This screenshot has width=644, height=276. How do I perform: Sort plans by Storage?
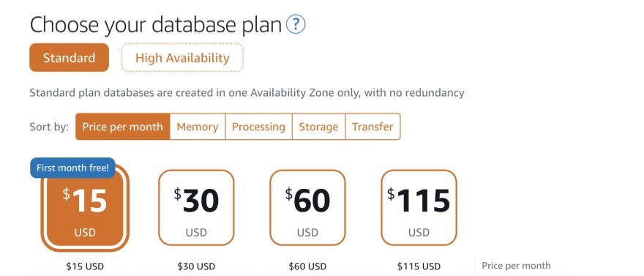pyautogui.click(x=319, y=127)
